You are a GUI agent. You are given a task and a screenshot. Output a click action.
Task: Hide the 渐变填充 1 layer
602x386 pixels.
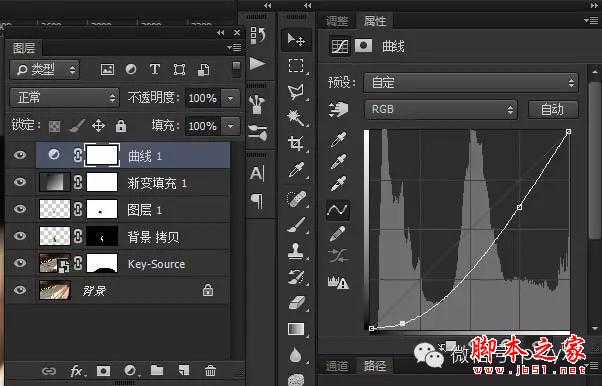point(20,182)
